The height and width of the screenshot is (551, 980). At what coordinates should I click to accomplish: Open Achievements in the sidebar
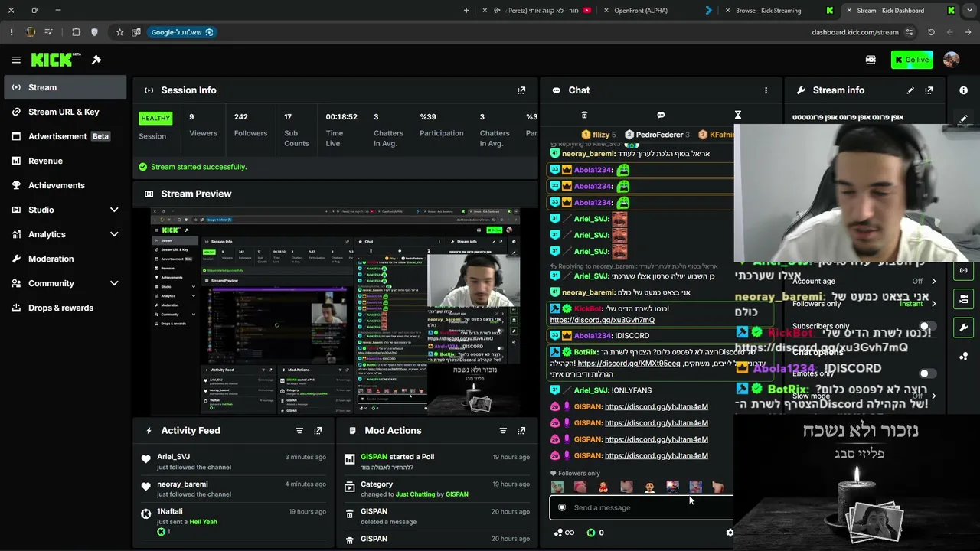[x=65, y=185]
